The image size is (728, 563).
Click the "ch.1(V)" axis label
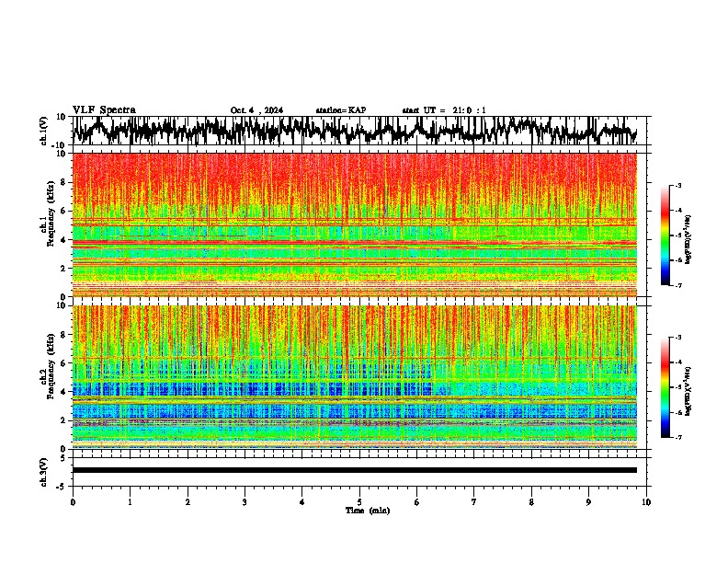coord(44,131)
